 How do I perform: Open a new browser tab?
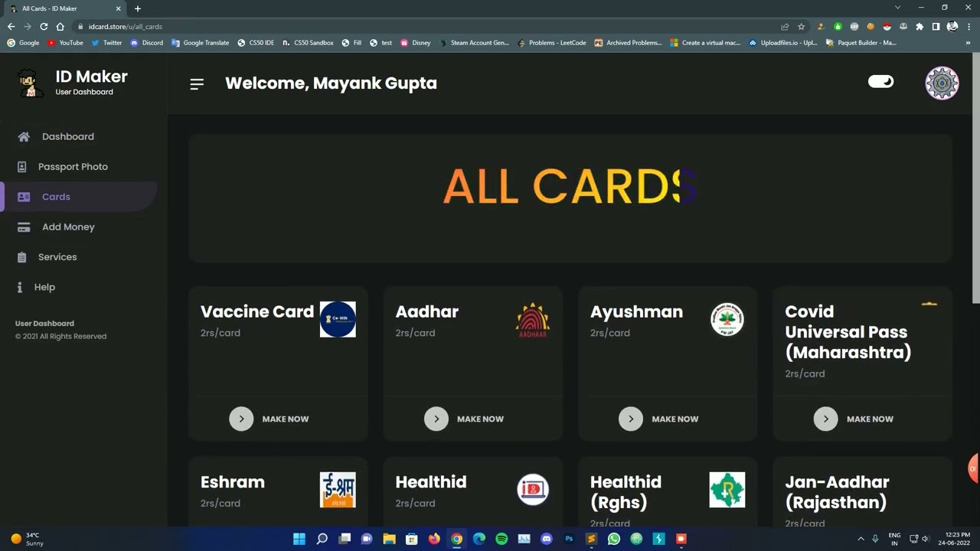click(138, 8)
